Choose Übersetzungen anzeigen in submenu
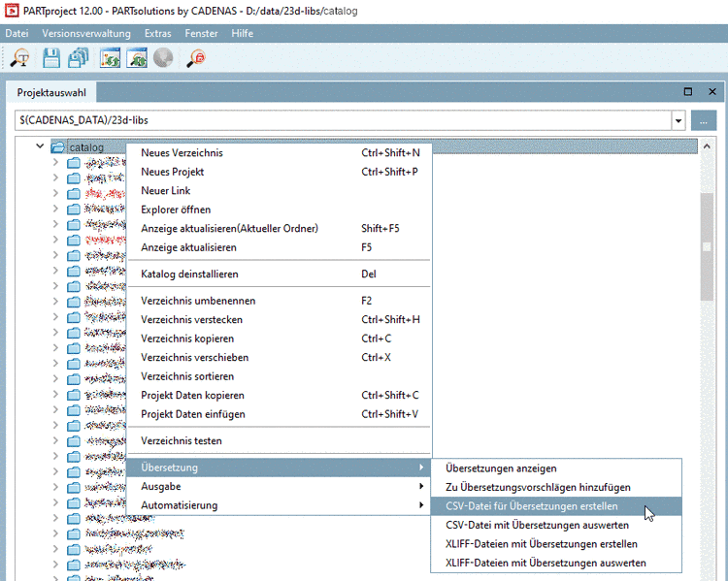 coord(556,468)
